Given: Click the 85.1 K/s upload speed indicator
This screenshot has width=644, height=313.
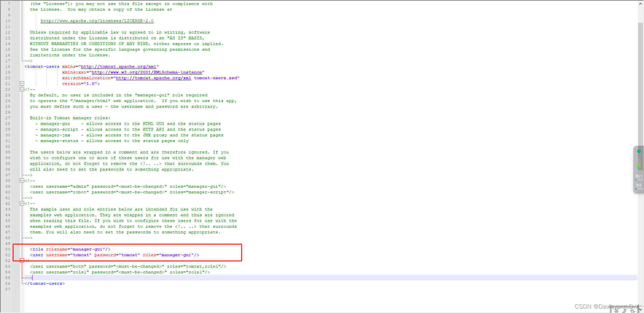Looking at the screenshot, I should click(639, 178).
